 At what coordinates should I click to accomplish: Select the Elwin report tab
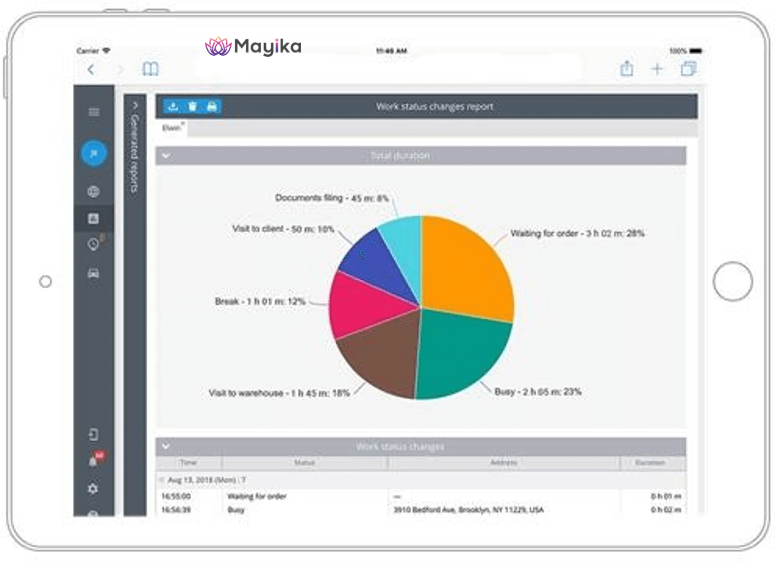click(x=172, y=128)
